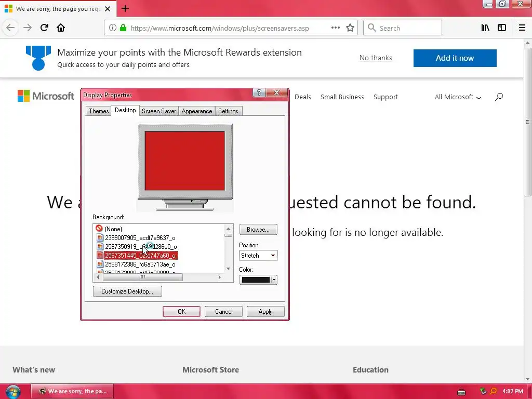Click background list scroll right arrow
This screenshot has width=532, height=399.
click(220, 277)
